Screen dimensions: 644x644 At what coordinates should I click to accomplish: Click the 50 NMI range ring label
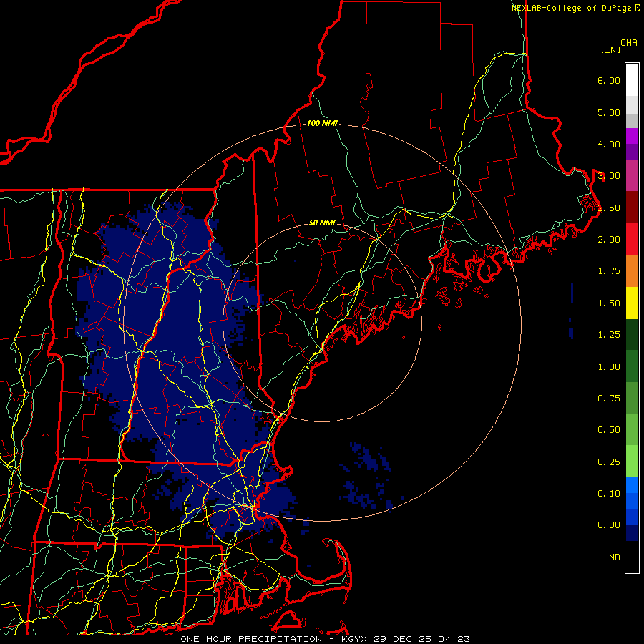point(322,223)
